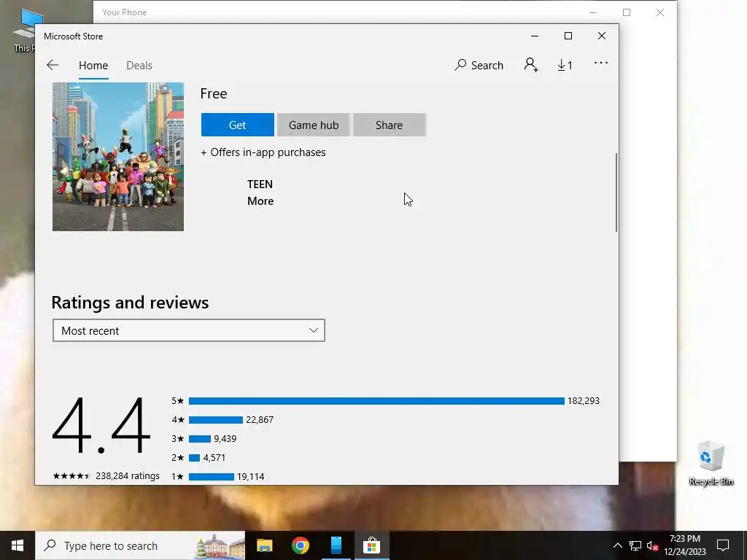Maximize the Microsoft Store window
The width and height of the screenshot is (747, 560).
568,36
